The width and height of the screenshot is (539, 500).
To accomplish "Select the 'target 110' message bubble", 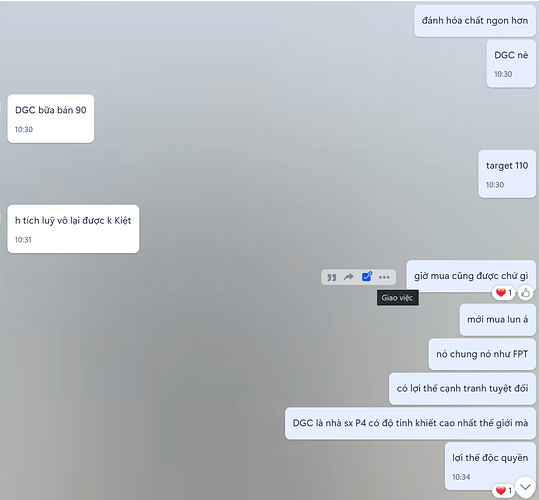I will 507,174.
